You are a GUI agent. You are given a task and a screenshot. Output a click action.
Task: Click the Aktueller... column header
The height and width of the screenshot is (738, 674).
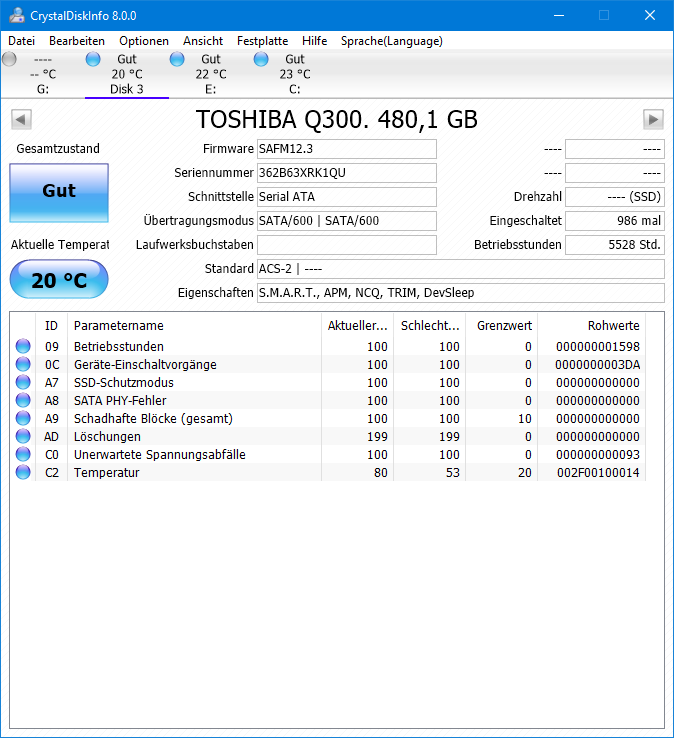point(357,326)
